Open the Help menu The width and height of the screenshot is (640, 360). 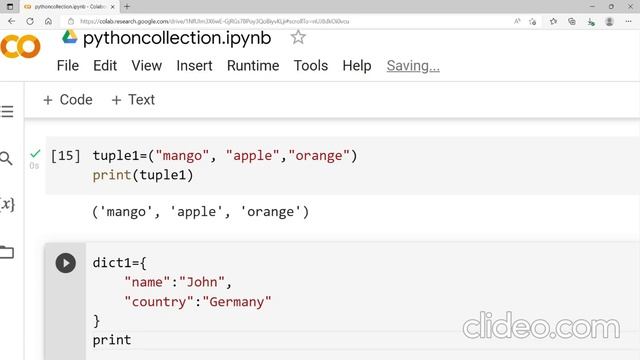tap(357, 66)
